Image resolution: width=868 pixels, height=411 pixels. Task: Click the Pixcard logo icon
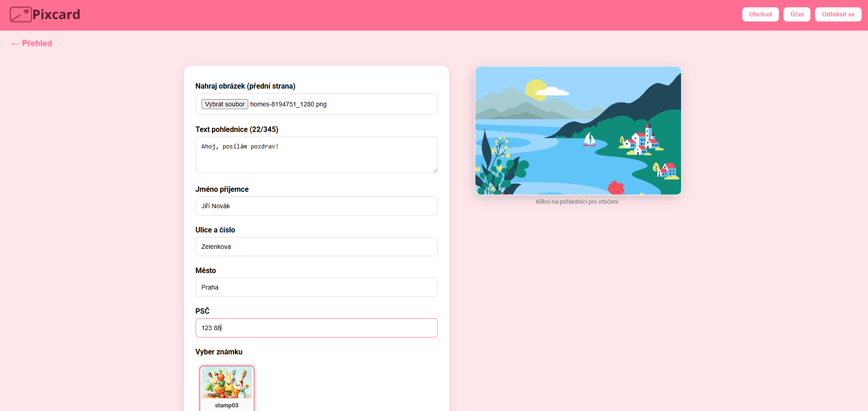20,14
